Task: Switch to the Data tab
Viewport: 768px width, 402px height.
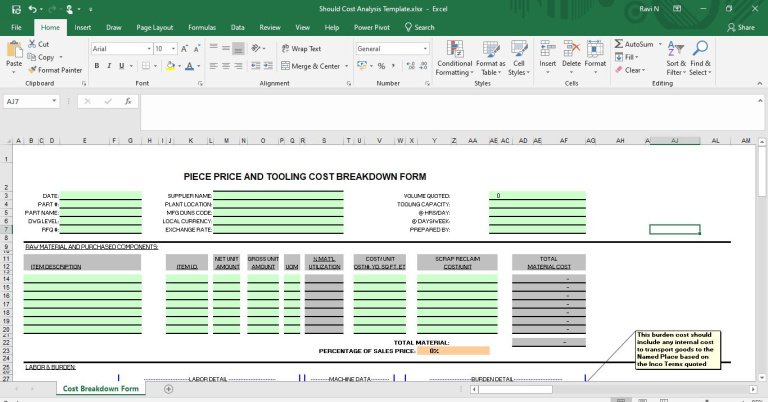Action: [238, 27]
